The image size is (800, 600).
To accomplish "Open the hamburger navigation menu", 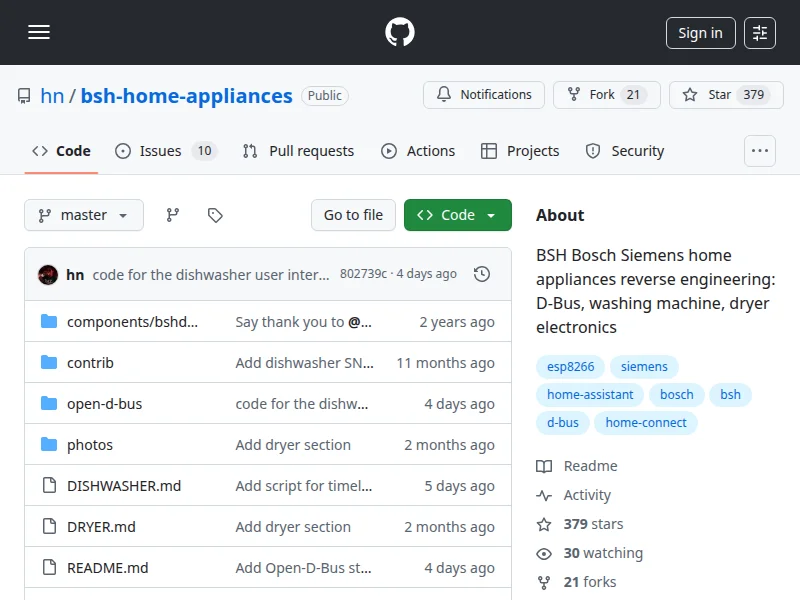I will pos(39,33).
